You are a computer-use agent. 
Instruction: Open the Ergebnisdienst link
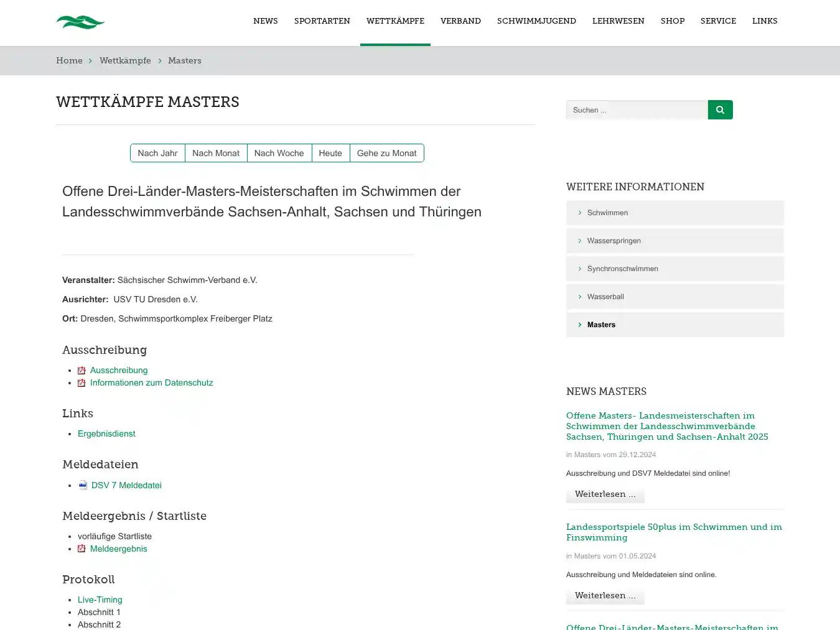(106, 433)
